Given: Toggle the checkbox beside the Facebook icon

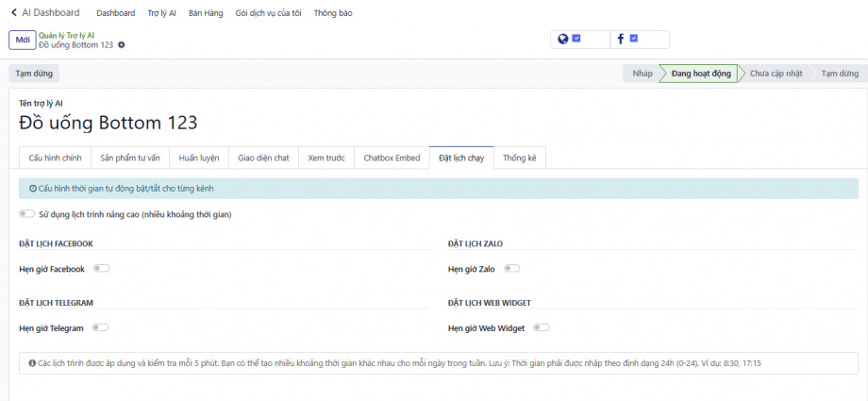Looking at the screenshot, I should (634, 39).
